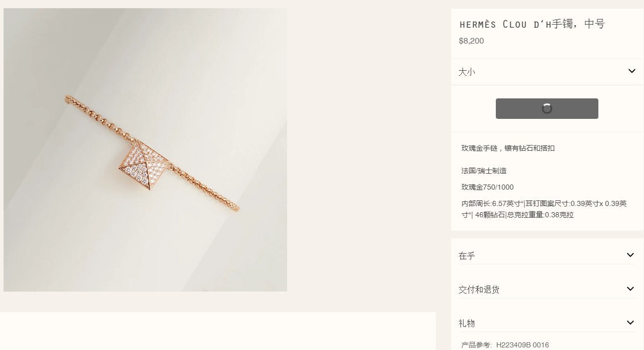Click the gray add-to-cart loading button

pyautogui.click(x=547, y=109)
